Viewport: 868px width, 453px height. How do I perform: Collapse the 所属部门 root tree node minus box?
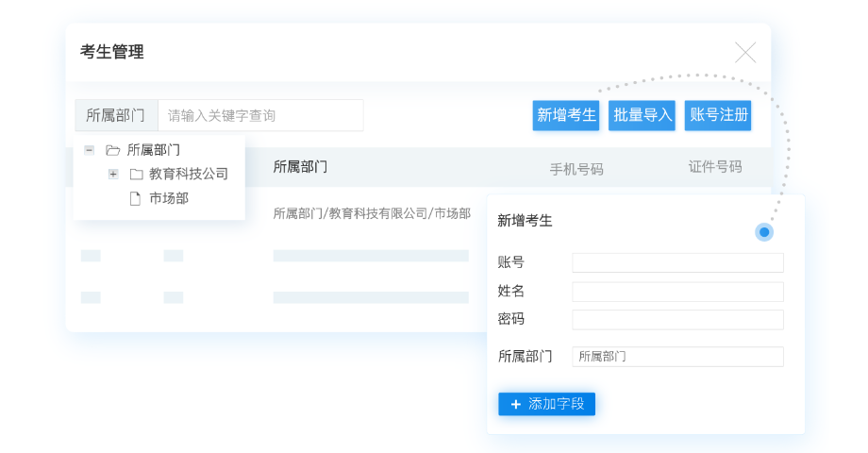tap(89, 149)
